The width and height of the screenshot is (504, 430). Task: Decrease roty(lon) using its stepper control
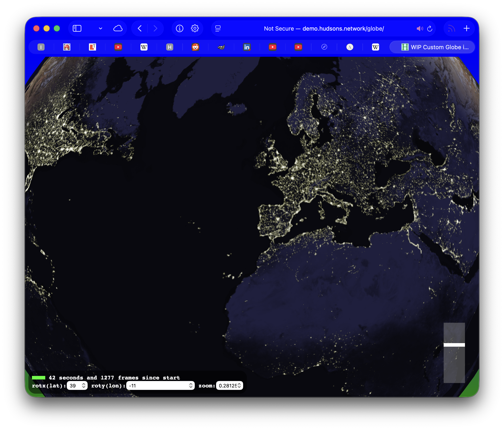coord(191,387)
